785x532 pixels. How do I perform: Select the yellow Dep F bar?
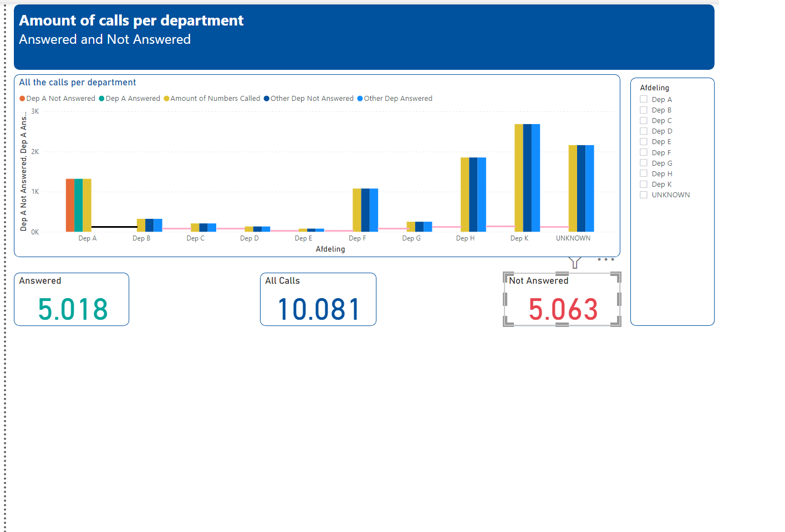click(x=357, y=210)
